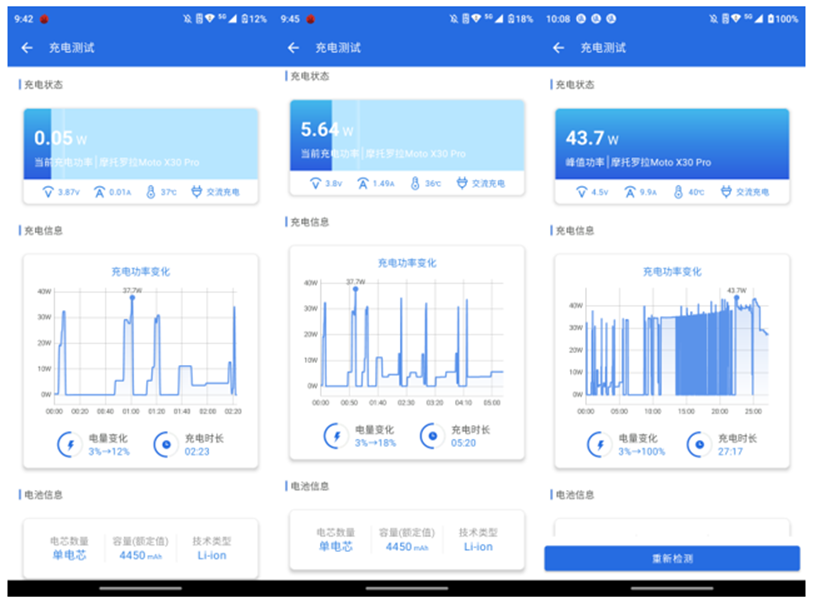Tap the clock 充电时长 icon on middle screen

point(432,436)
